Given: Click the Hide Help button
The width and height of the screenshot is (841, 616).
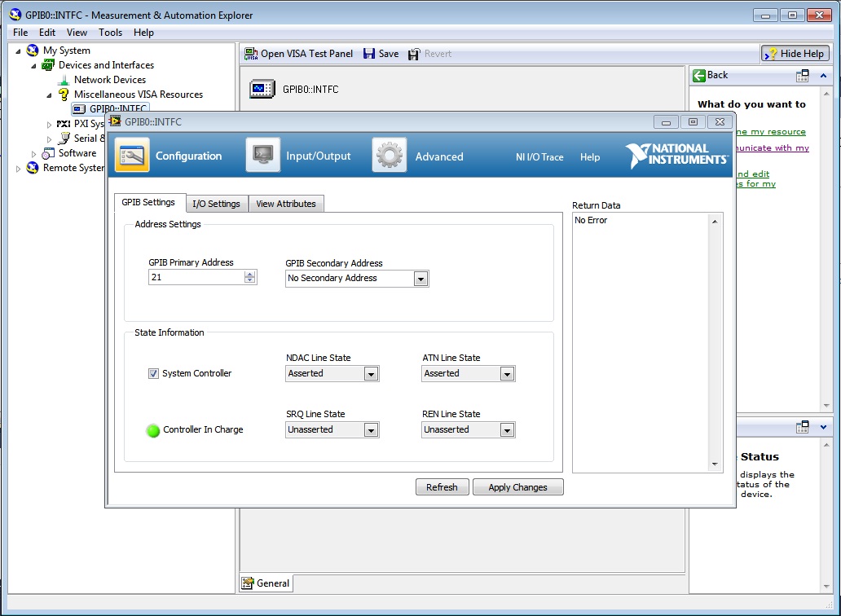Looking at the screenshot, I should coord(795,54).
